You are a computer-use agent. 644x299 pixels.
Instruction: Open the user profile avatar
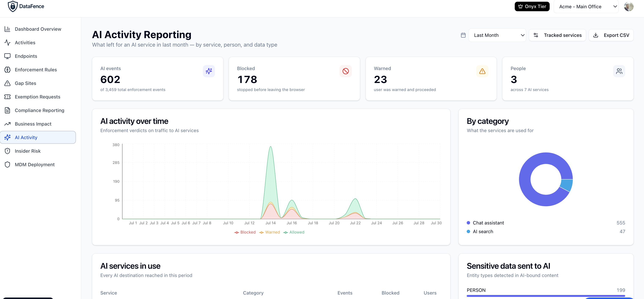[629, 7]
